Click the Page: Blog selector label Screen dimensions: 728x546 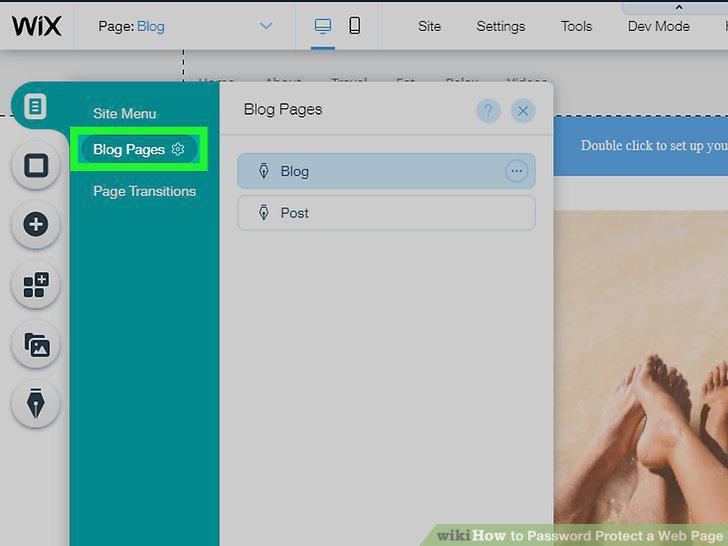[131, 26]
